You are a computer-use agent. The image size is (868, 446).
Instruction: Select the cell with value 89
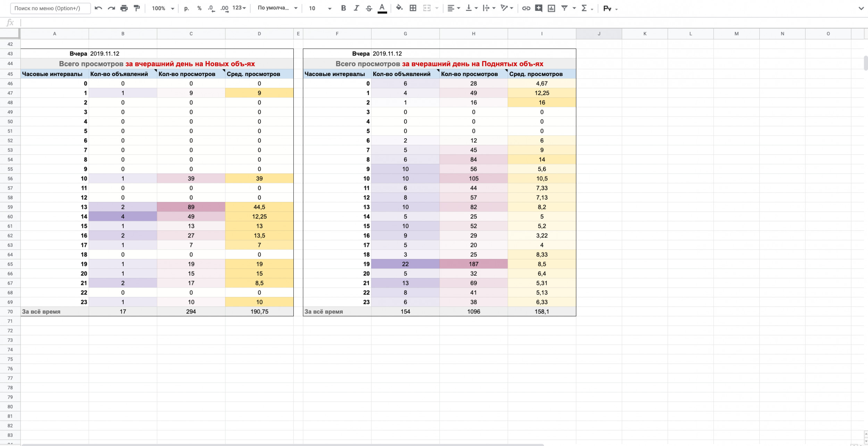point(191,207)
